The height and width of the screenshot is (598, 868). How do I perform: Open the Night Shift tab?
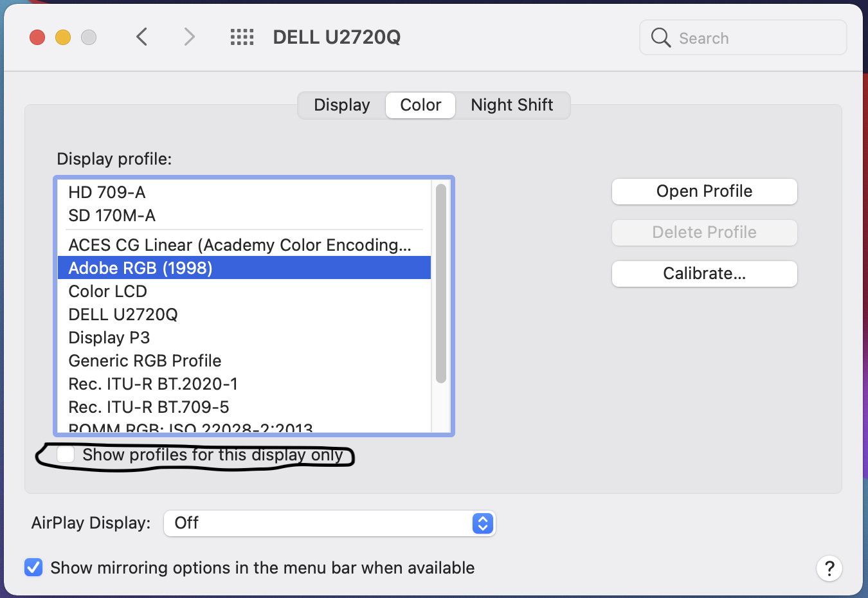pyautogui.click(x=512, y=105)
